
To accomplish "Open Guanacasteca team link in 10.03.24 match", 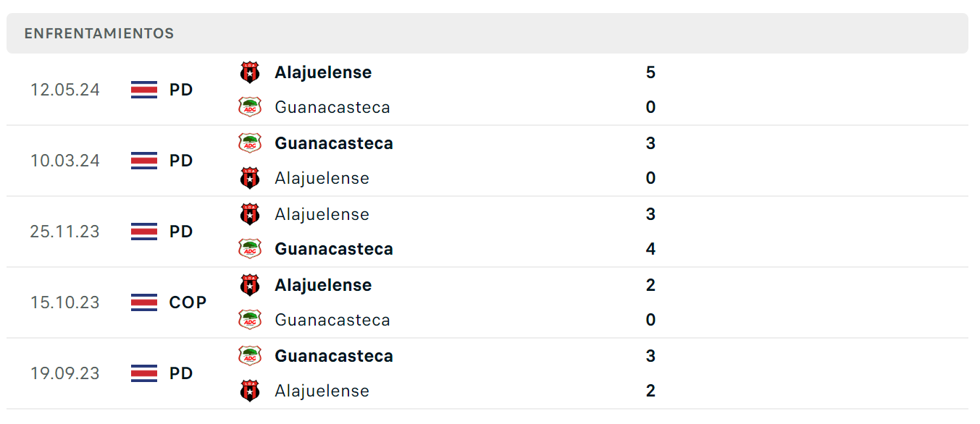I will (x=334, y=143).
